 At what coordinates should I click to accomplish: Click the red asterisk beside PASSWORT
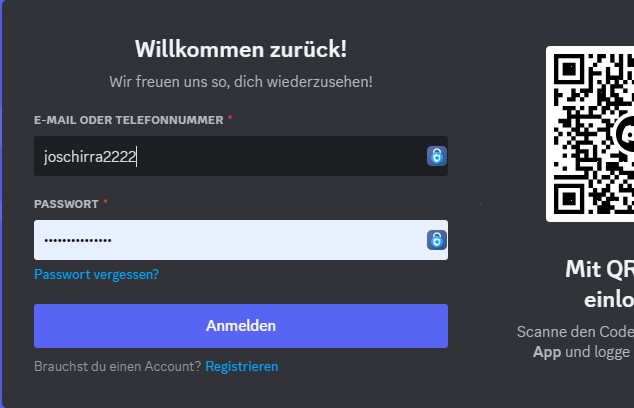click(x=105, y=203)
